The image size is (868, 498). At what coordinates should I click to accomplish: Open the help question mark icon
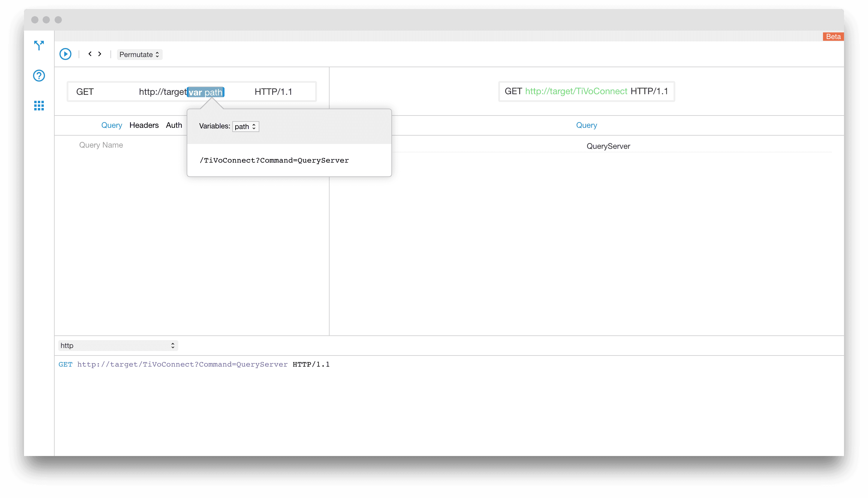coord(39,76)
